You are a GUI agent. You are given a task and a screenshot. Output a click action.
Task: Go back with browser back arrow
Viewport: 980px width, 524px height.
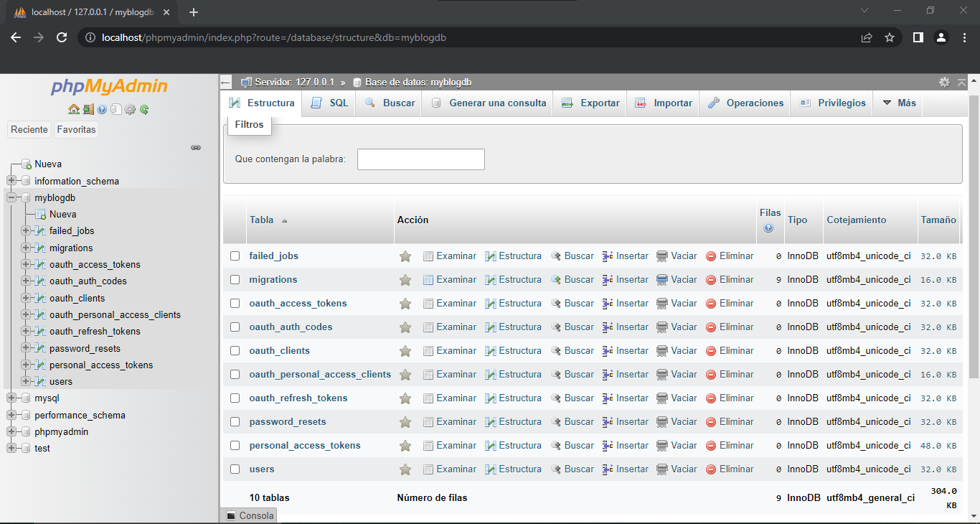[16, 37]
